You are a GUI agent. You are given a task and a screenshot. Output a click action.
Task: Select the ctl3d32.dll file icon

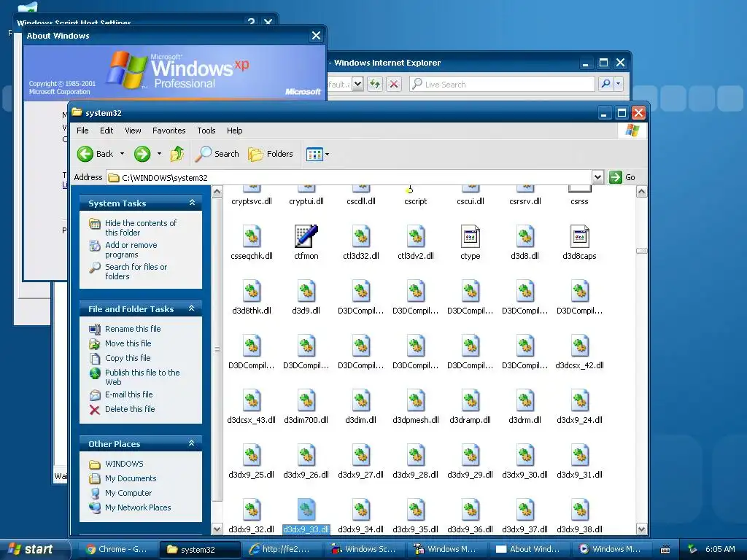coord(361,236)
